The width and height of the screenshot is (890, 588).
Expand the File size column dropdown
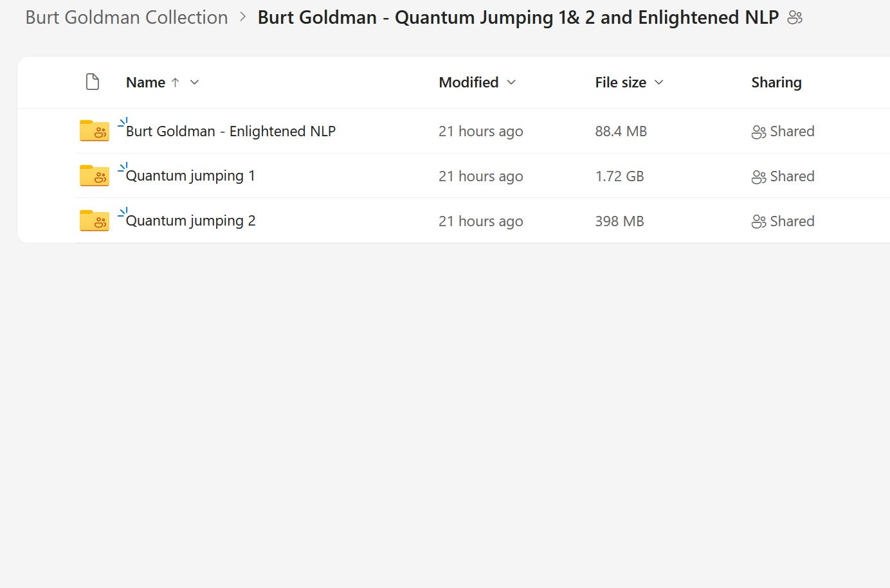tap(658, 82)
